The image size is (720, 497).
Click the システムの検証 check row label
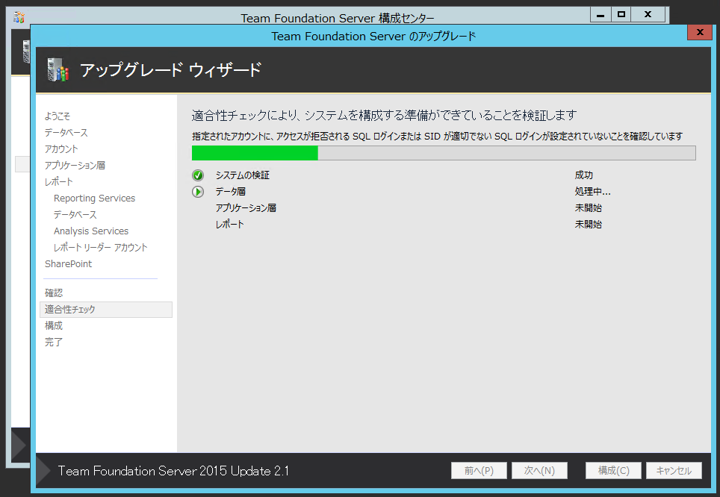(x=242, y=175)
